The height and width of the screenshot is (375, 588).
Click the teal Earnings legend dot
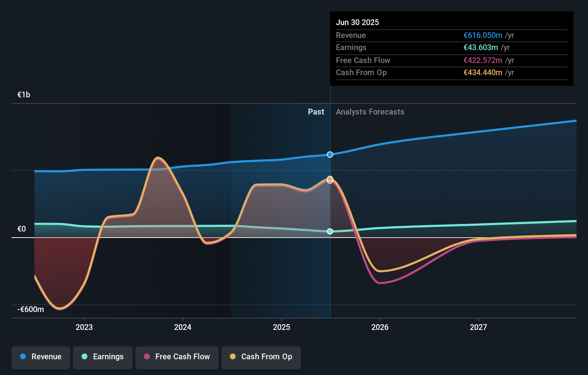tap(84, 357)
